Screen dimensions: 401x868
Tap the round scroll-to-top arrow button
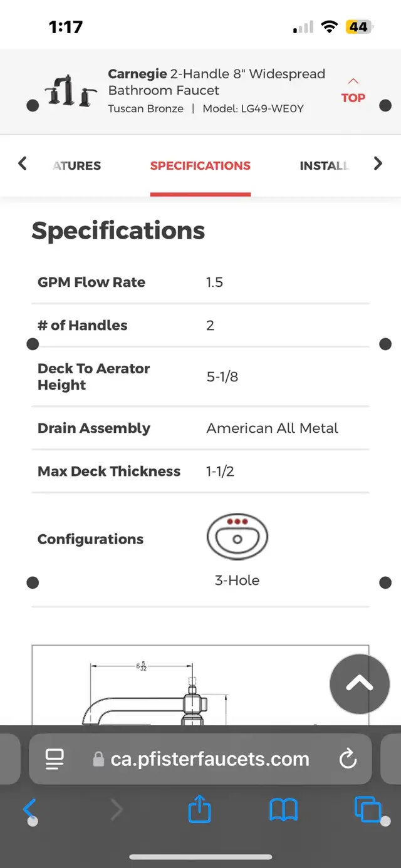[x=360, y=685]
